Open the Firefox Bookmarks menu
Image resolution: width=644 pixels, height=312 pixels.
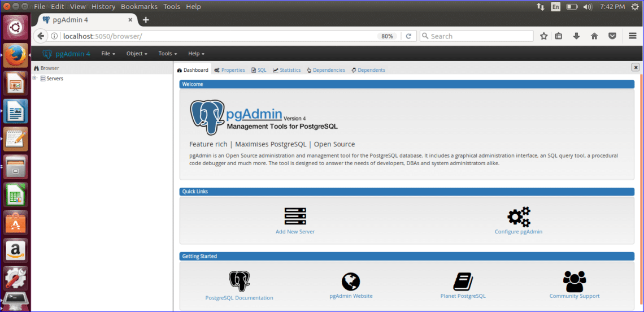[140, 6]
